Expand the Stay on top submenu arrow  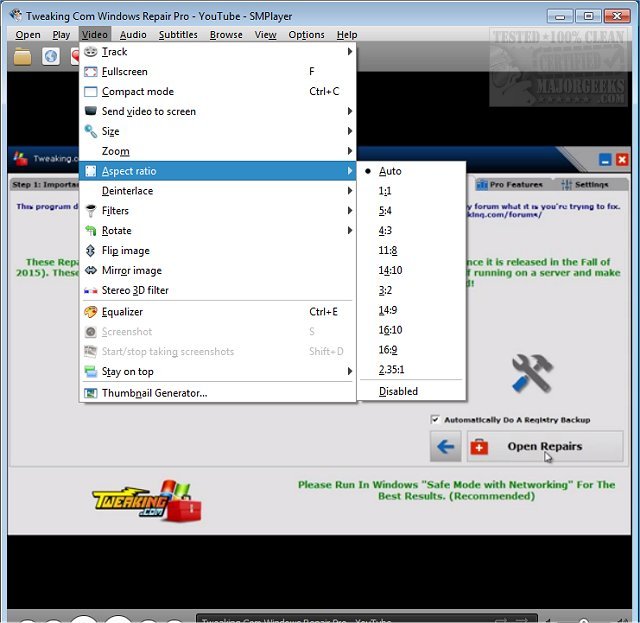tap(350, 372)
